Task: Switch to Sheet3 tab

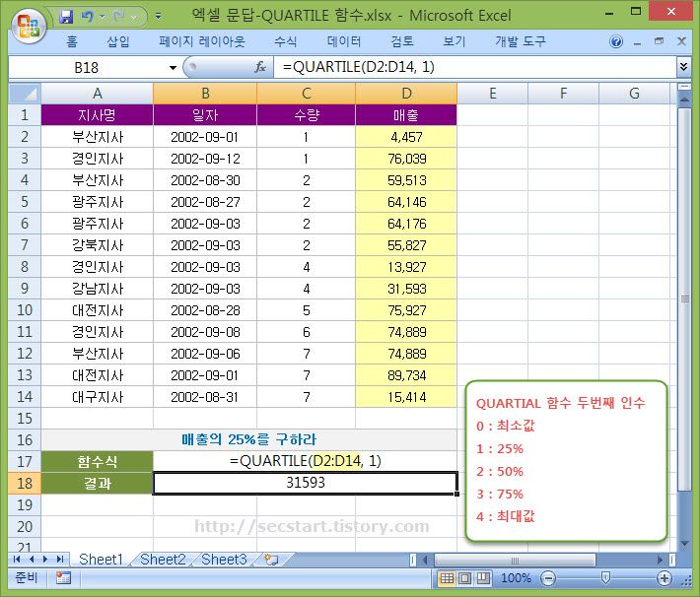Action: pos(224,560)
